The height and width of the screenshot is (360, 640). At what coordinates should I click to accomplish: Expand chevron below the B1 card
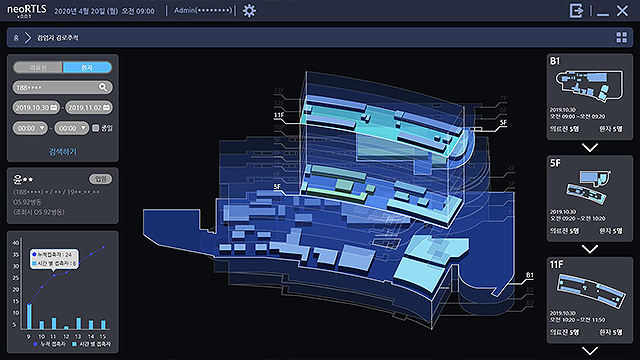tap(590, 147)
